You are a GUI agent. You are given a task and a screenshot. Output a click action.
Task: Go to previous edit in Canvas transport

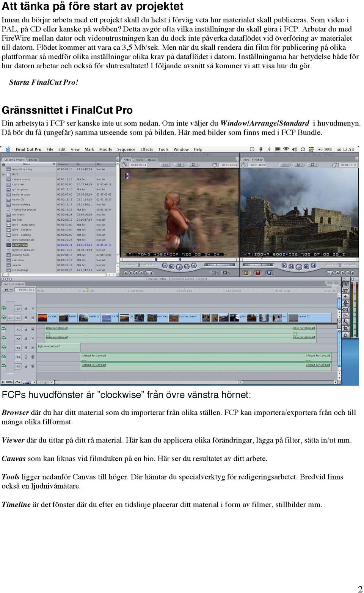click(x=284, y=266)
